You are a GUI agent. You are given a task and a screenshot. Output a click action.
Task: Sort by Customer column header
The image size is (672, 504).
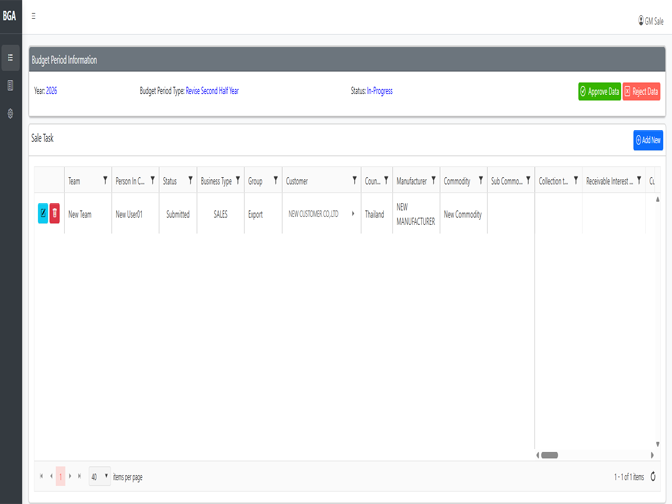coord(297,181)
